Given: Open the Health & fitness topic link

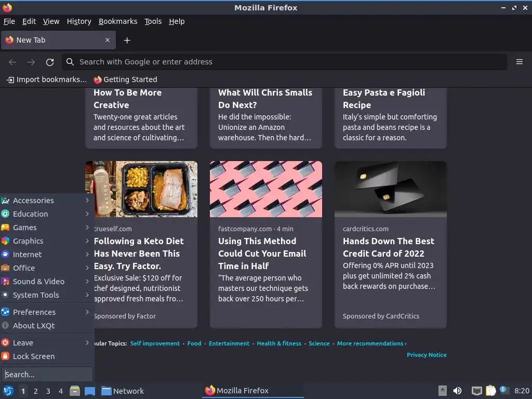Looking at the screenshot, I should point(279,343).
